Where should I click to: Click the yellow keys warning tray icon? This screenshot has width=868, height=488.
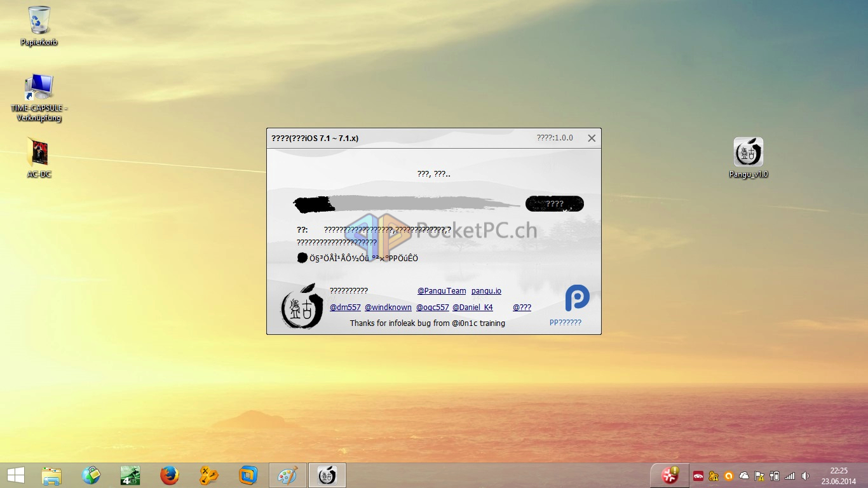click(x=714, y=476)
